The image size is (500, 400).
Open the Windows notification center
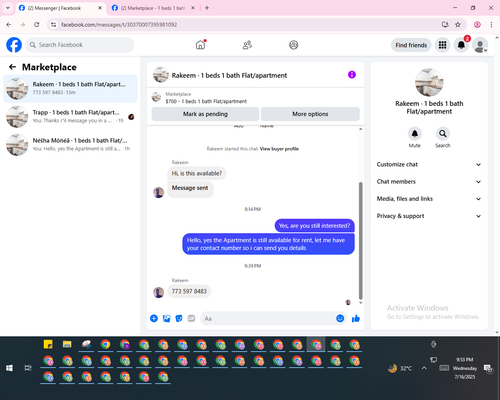tap(488, 368)
